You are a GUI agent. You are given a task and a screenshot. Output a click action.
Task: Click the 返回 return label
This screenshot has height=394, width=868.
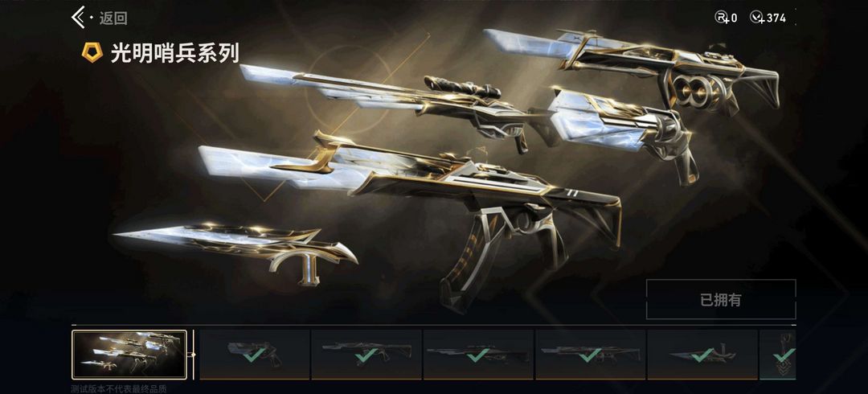(113, 18)
